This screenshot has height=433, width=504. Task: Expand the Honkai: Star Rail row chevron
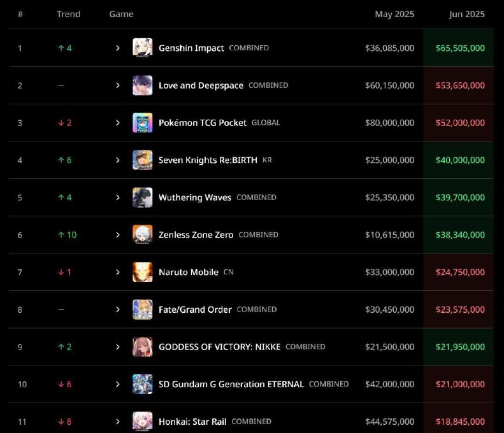(118, 422)
